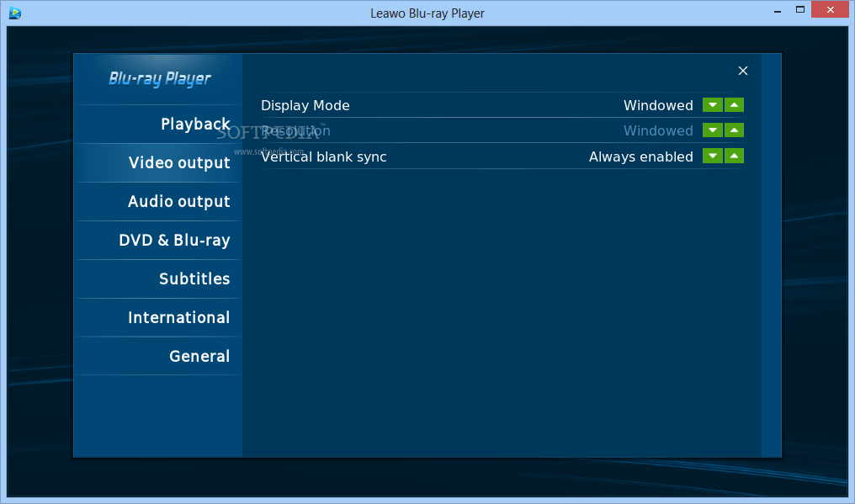
Task: Click the Vertical blank sync up arrow
Action: 734,156
